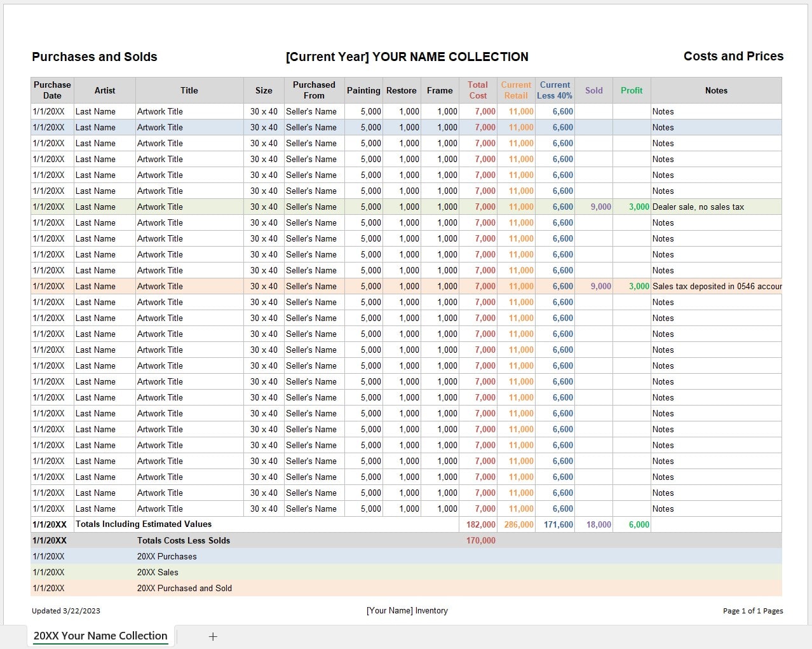Select the Updated 3/22/2023 footer text
This screenshot has width=812, height=649.
coord(66,611)
